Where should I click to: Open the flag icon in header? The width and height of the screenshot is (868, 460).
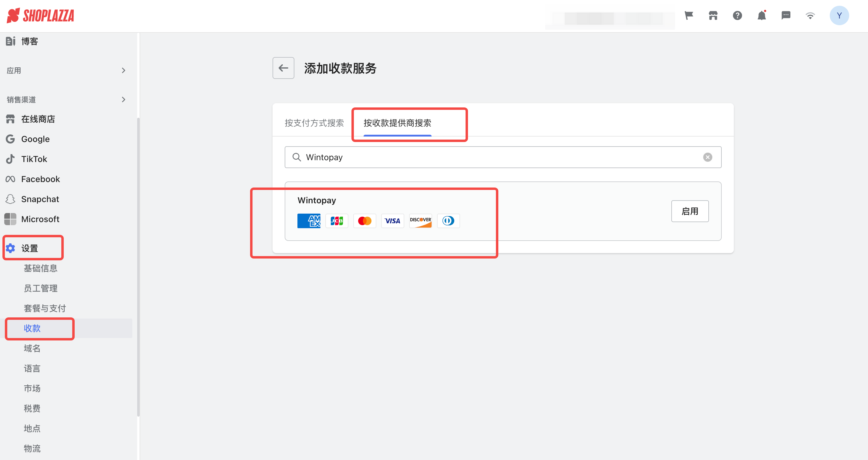coord(689,15)
